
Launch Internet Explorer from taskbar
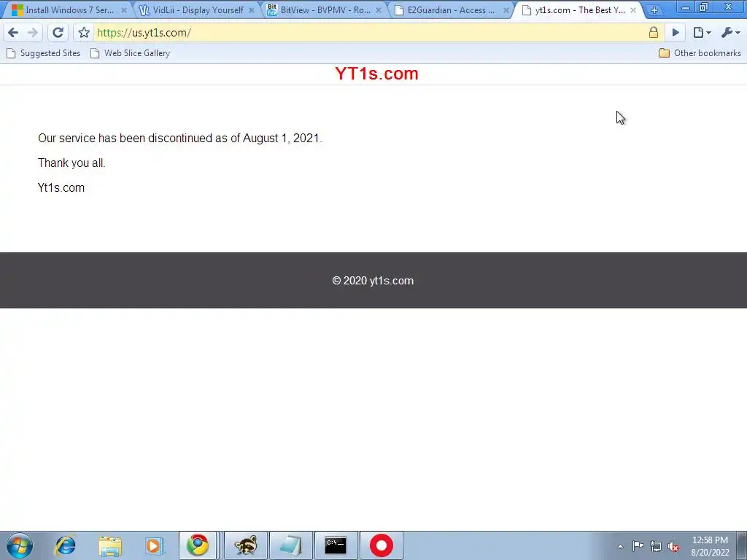[x=65, y=545]
